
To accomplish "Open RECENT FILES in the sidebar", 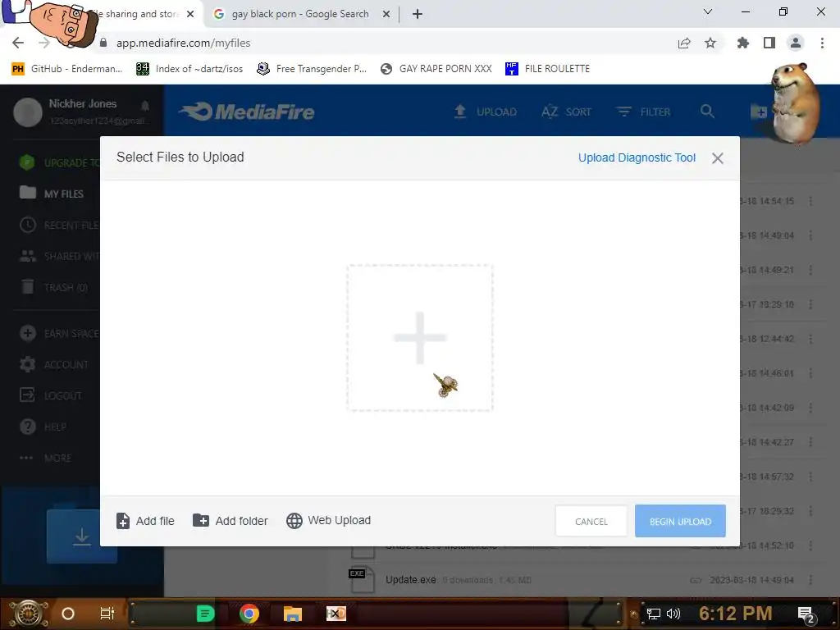I will [59, 225].
